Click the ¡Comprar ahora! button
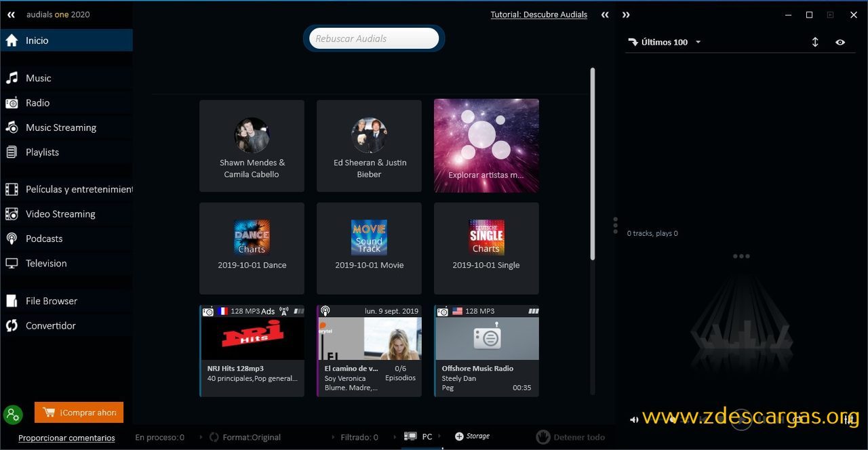The height and width of the screenshot is (450, 868). (79, 412)
